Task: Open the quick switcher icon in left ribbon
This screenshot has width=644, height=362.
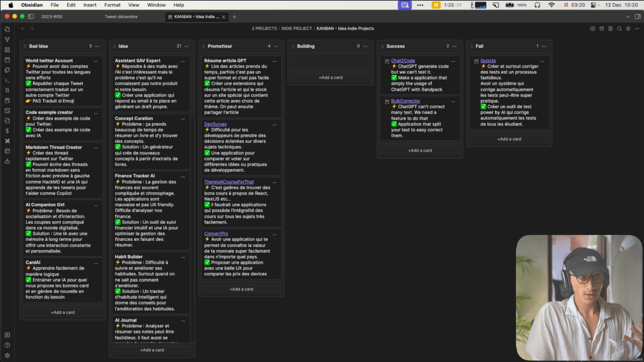Action: pyautogui.click(x=7, y=29)
